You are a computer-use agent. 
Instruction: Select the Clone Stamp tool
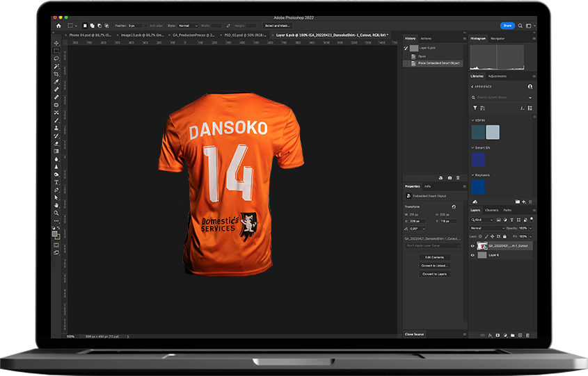pyautogui.click(x=56, y=128)
